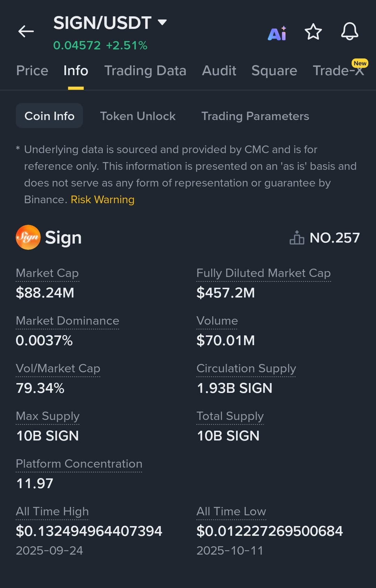Go to the Audit tab
The width and height of the screenshot is (376, 588).
click(219, 71)
